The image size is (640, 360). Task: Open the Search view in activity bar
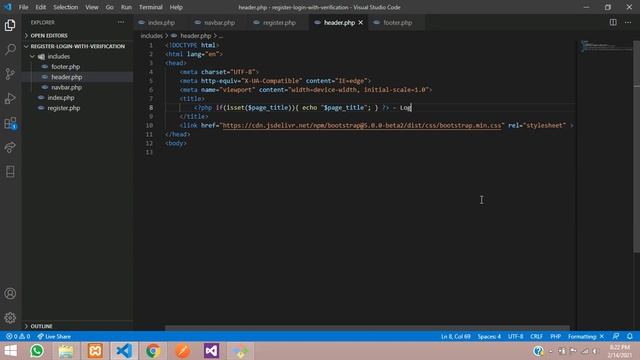pyautogui.click(x=10, y=49)
